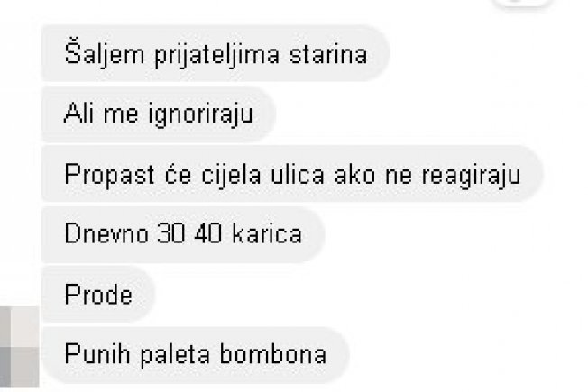This screenshot has width=588, height=392.
Task: Click the "Ali me ignoriraju" message bubble
Action: click(159, 114)
